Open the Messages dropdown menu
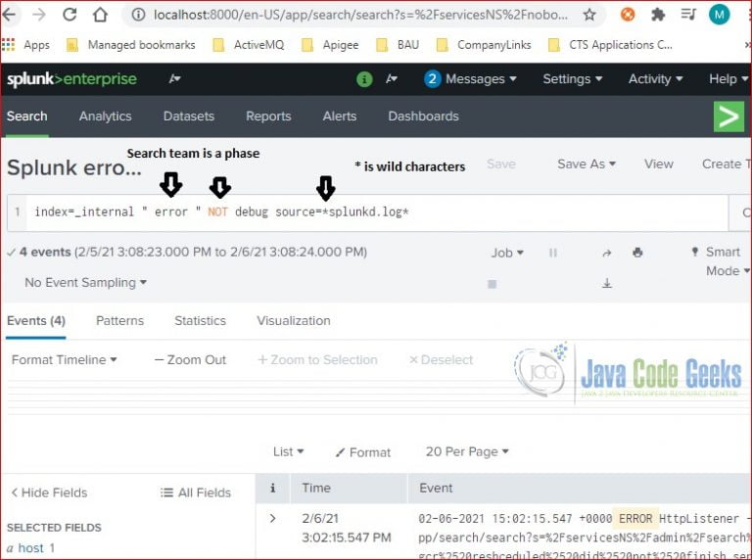This screenshot has width=752, height=560. (470, 78)
